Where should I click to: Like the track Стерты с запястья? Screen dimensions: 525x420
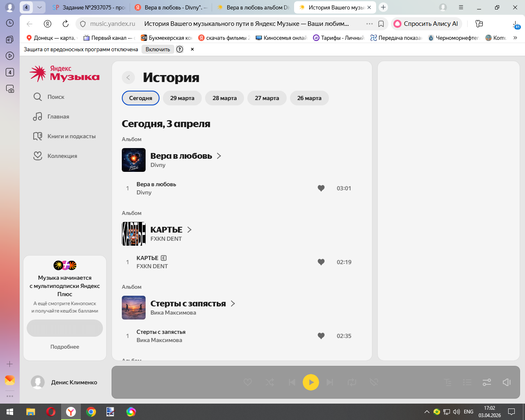(x=321, y=336)
